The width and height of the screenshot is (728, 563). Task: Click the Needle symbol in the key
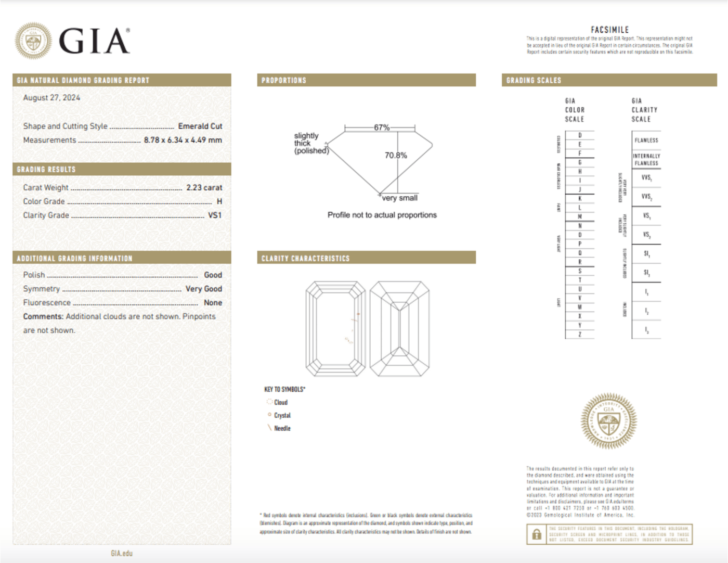pos(269,428)
